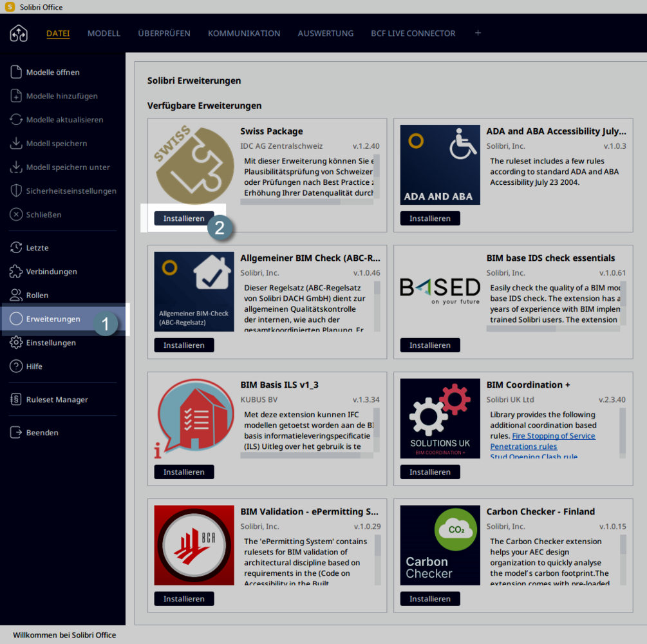Click the Modelle aktualisieren refresh icon
The image size is (647, 644).
point(15,119)
